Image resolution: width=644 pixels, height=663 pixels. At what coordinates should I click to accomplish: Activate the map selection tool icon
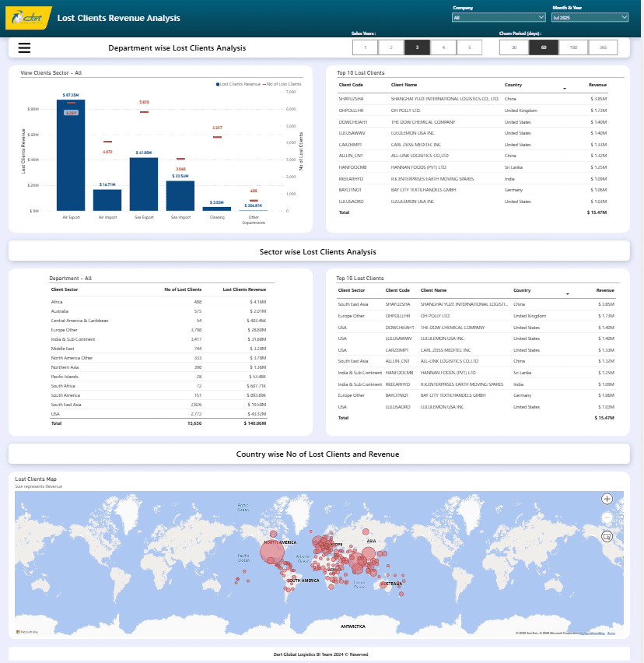[x=607, y=537]
